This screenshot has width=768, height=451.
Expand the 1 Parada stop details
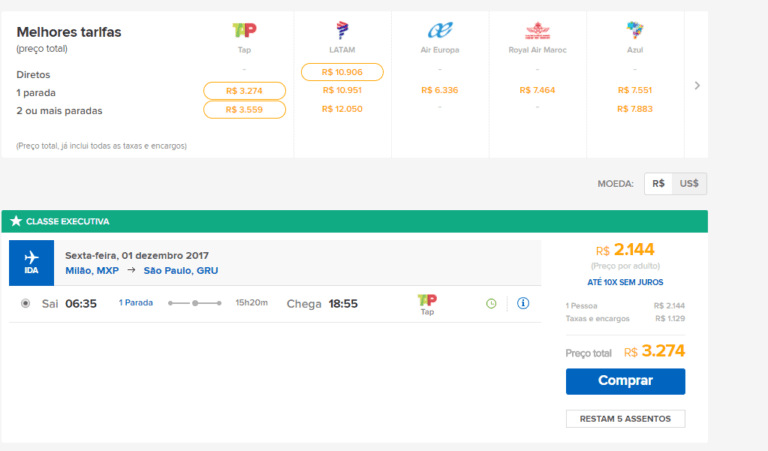coord(136,302)
